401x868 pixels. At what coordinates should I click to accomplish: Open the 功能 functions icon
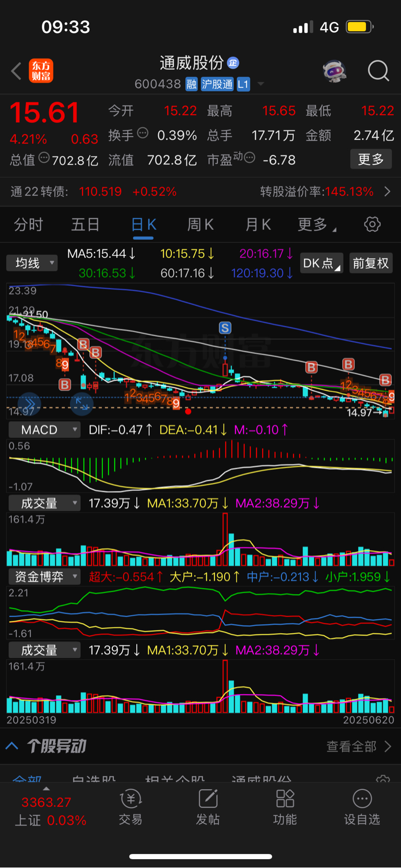(x=285, y=807)
